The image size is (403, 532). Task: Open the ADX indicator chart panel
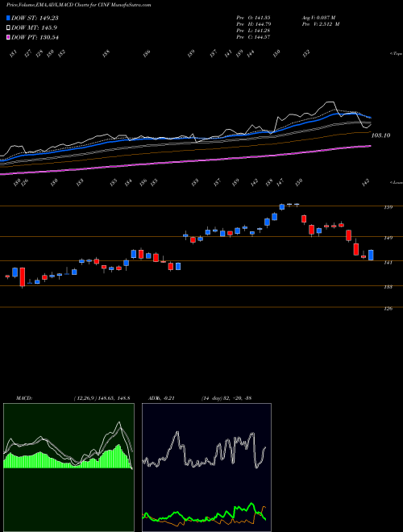(206, 468)
